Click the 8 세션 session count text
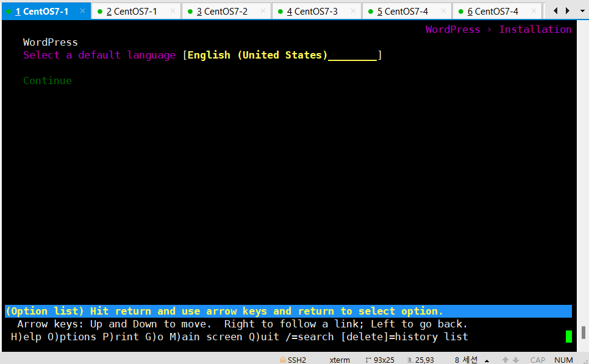The image size is (589, 364). click(x=466, y=360)
